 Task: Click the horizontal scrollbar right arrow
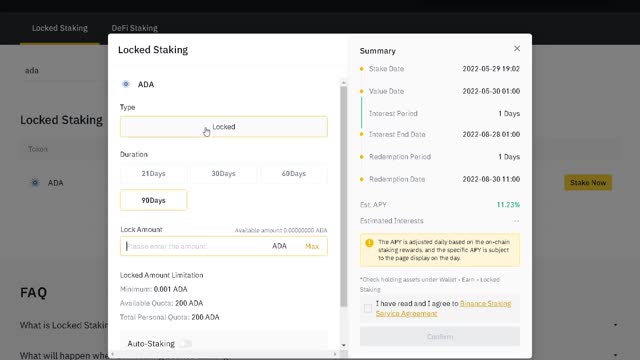click(335, 354)
